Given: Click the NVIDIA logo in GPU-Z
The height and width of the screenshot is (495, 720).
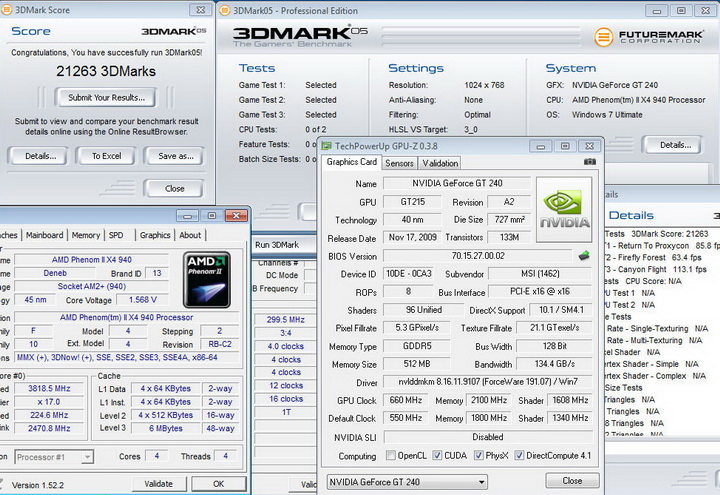Looking at the screenshot, I should (x=564, y=210).
